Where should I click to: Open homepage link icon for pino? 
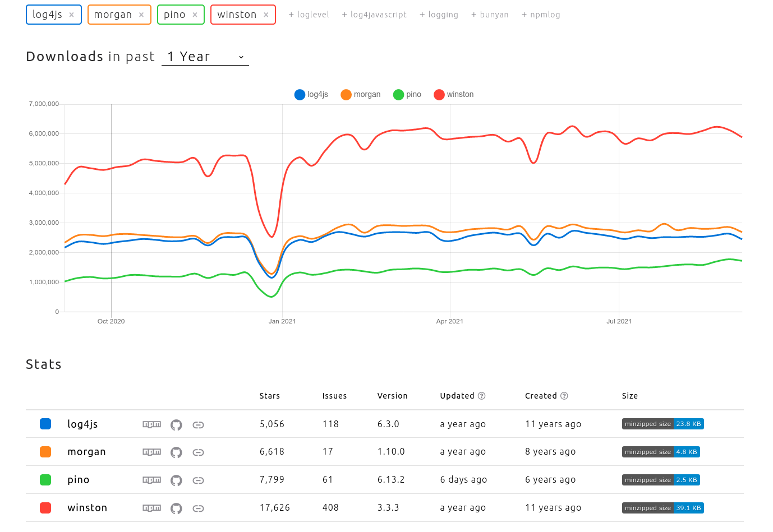(x=198, y=480)
